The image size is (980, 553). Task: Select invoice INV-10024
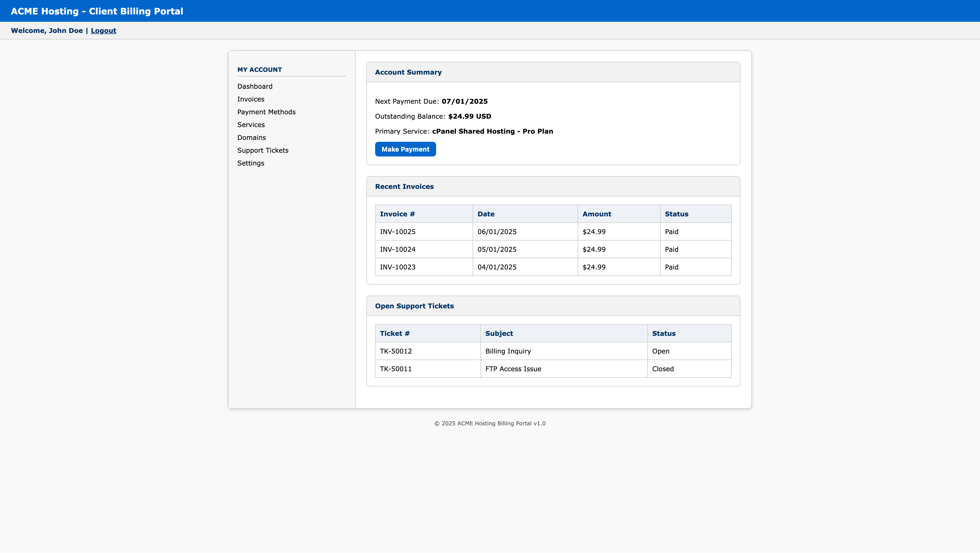click(397, 249)
